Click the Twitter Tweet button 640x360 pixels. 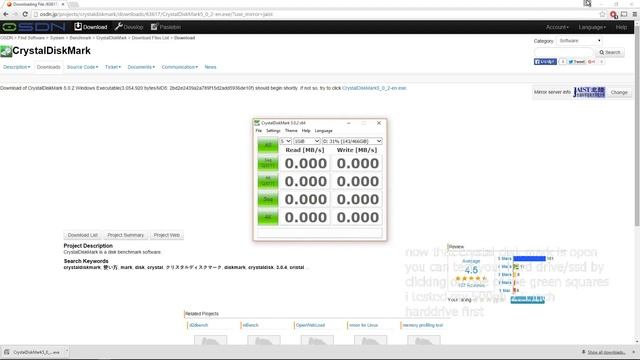576,62
